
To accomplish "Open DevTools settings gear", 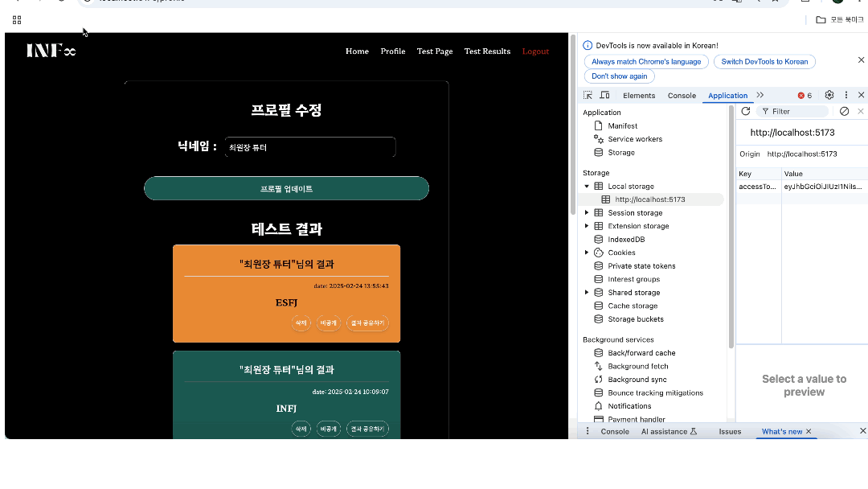I will (x=829, y=95).
